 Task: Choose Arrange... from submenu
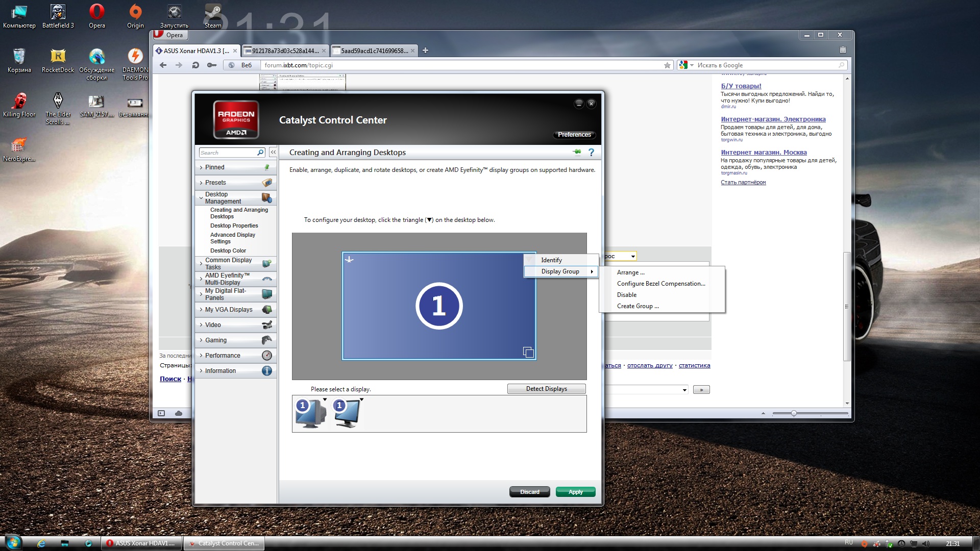pos(661,272)
